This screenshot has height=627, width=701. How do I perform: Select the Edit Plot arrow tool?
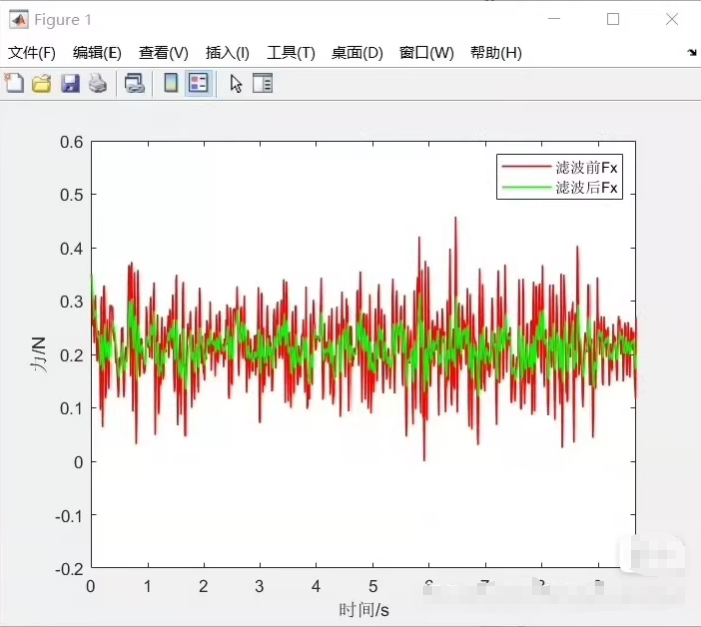236,84
